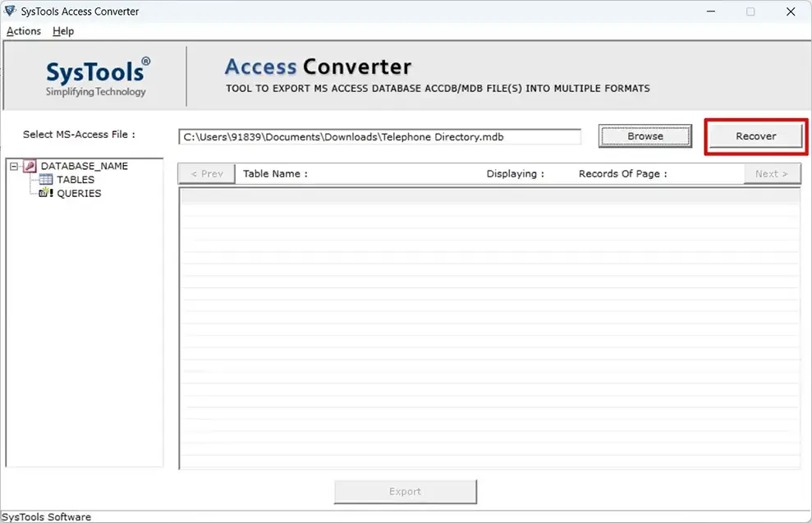The height and width of the screenshot is (523, 812).
Task: Click the QUERIES icon in tree
Action: pyautogui.click(x=46, y=193)
